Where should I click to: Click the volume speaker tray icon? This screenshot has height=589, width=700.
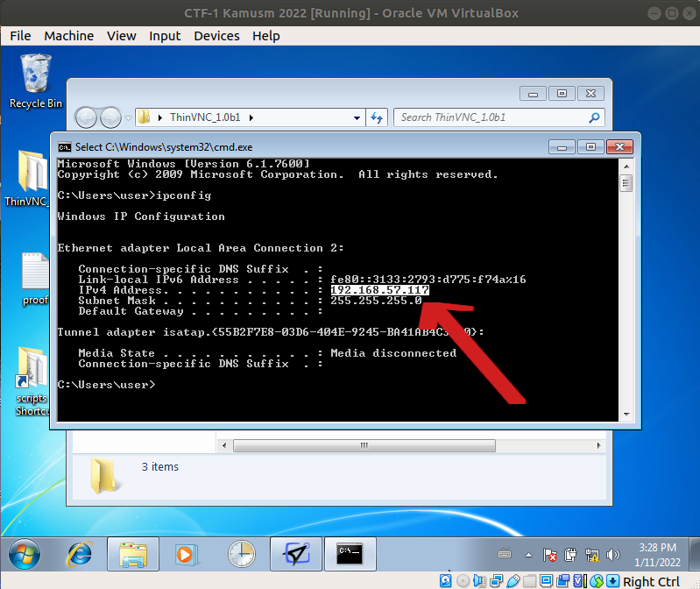coord(612,555)
